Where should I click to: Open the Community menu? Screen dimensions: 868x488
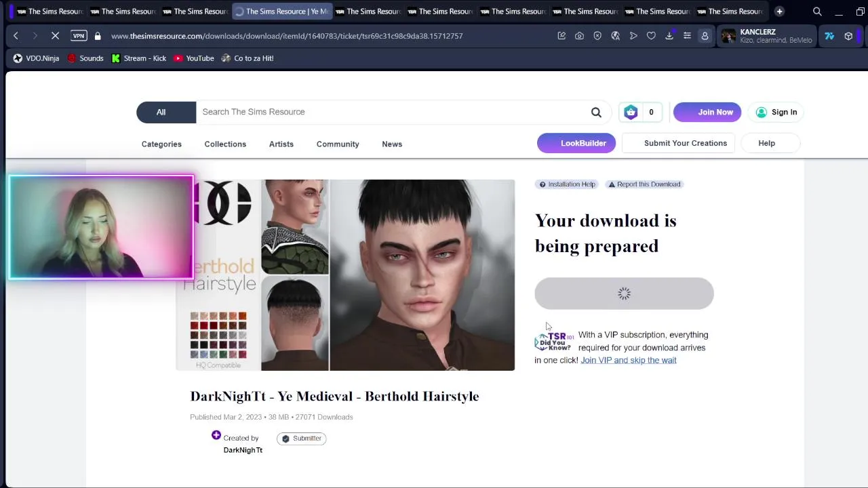338,144
